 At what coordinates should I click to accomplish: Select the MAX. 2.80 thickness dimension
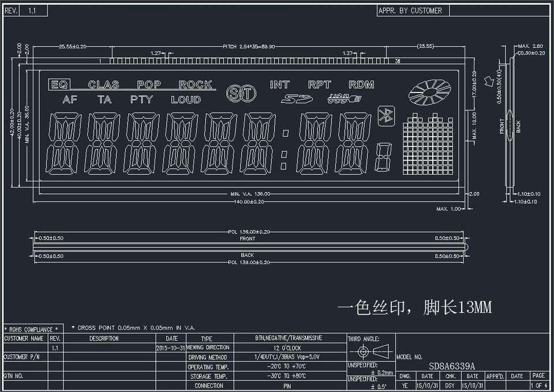(x=530, y=46)
